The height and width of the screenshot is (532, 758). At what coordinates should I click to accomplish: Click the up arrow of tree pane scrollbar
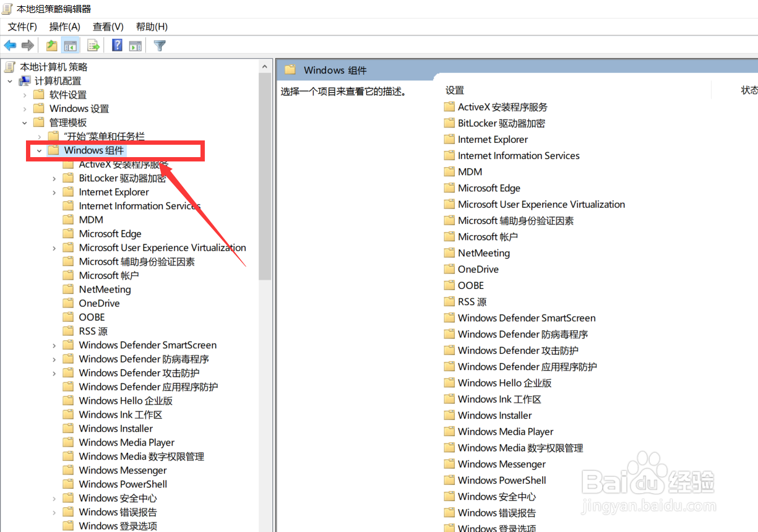coord(265,66)
